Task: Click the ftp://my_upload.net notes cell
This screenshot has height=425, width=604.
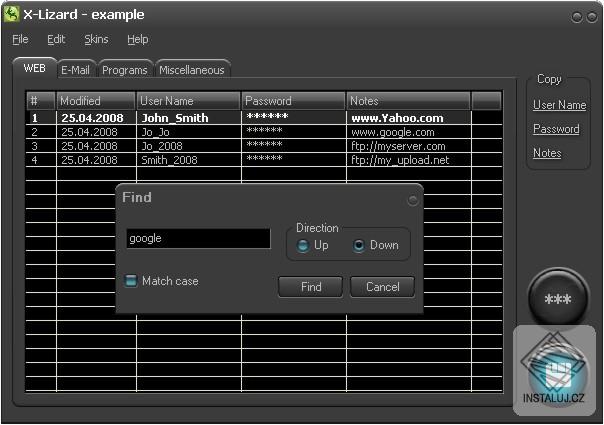Action: point(409,160)
